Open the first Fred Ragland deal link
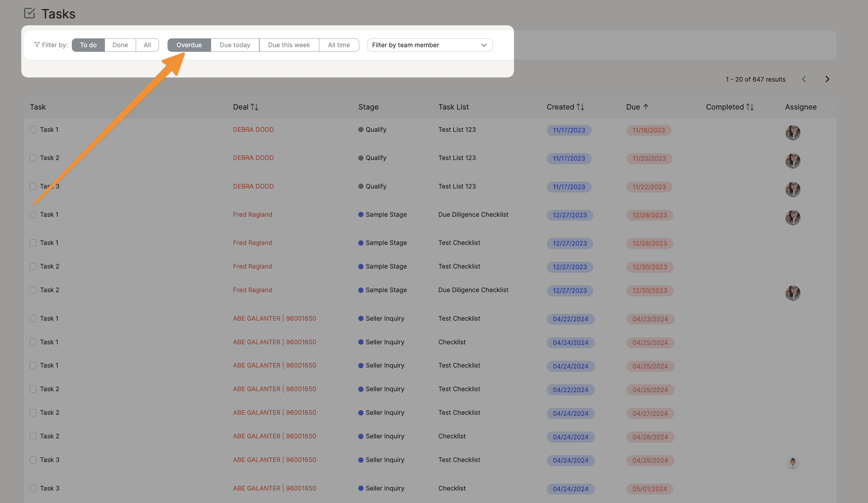The height and width of the screenshot is (503, 868). 252,215
